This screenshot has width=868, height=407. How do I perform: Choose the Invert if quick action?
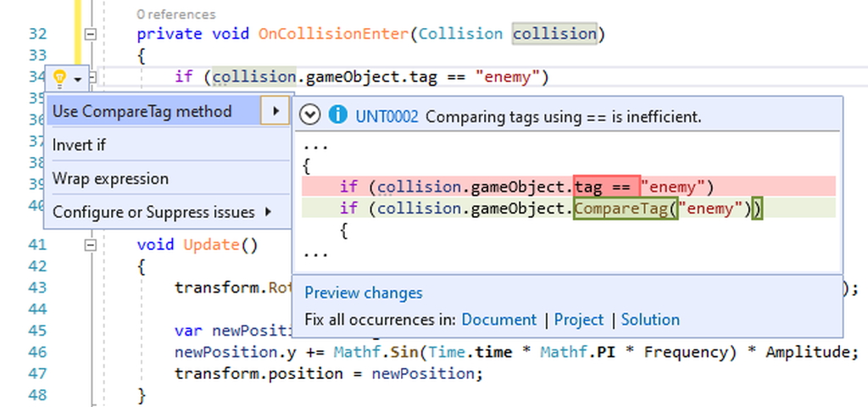click(x=79, y=145)
